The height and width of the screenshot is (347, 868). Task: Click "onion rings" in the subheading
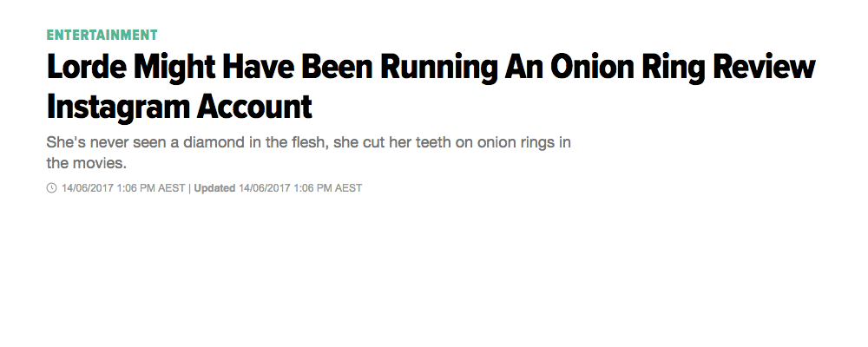516,142
